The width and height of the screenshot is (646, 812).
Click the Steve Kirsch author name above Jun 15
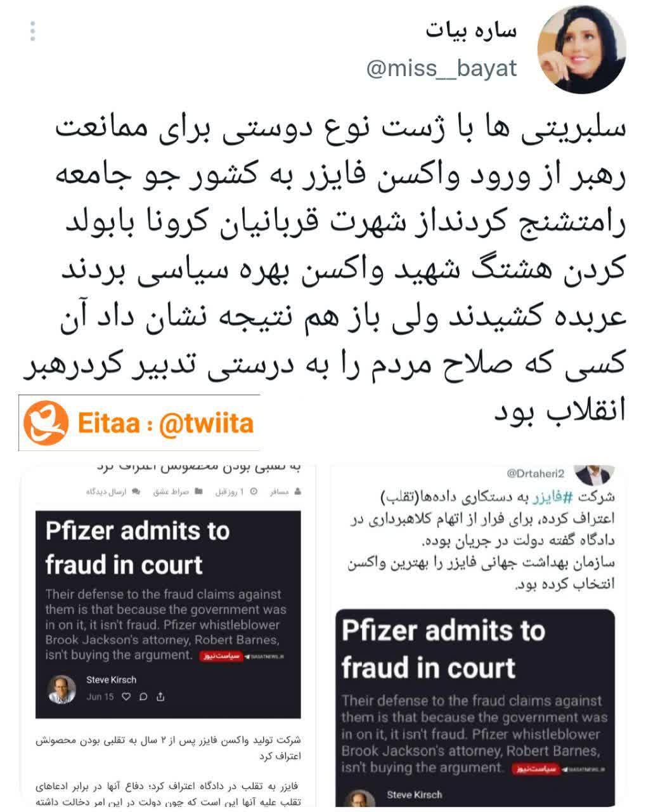(112, 679)
